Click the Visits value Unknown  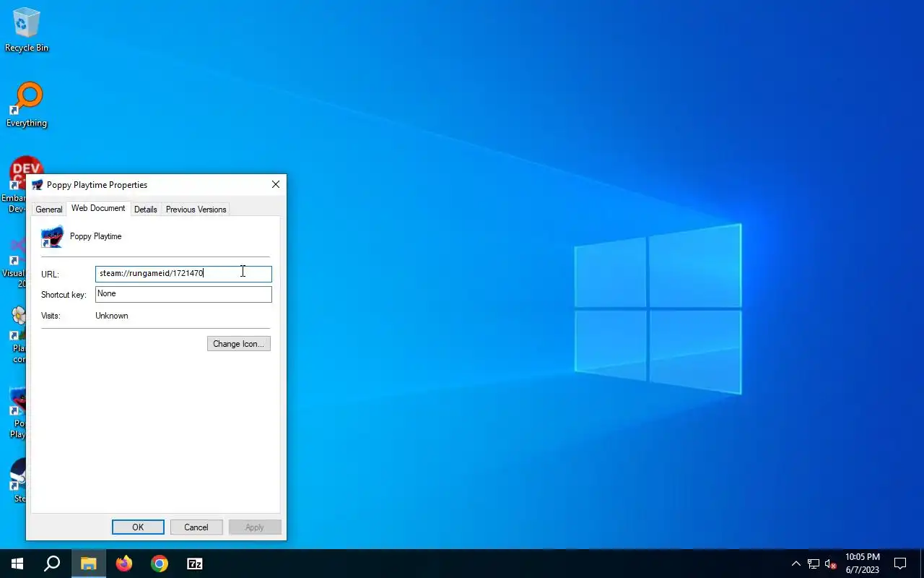click(112, 316)
